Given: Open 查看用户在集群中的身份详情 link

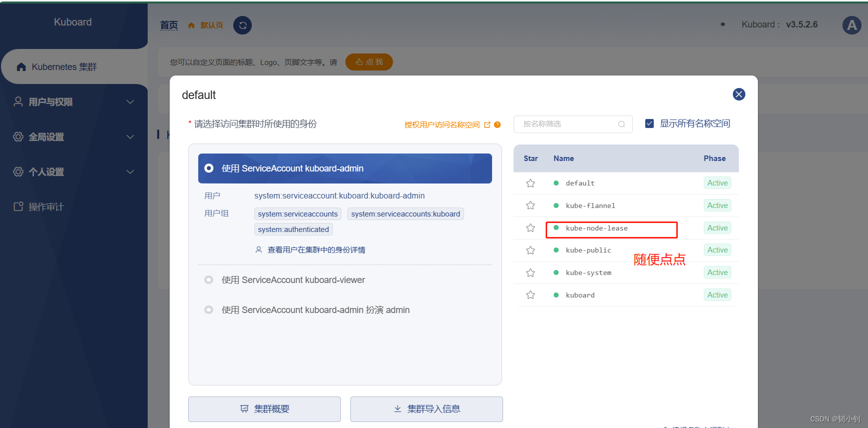Looking at the screenshot, I should (x=316, y=249).
